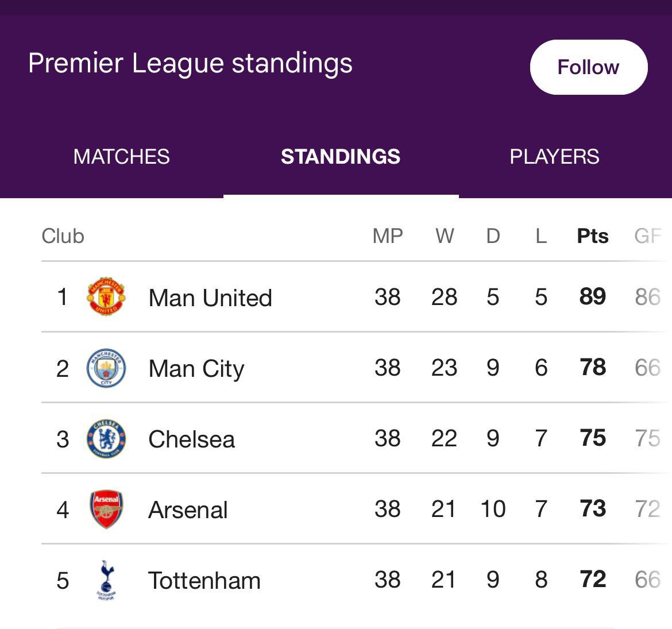
Task: Select the Chelsea team name
Action: coord(192,439)
